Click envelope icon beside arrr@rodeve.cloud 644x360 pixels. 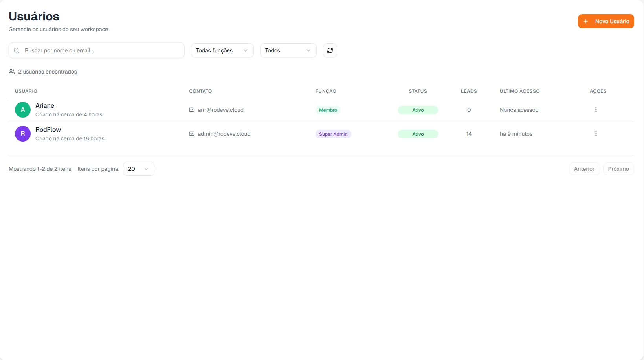[192, 110]
